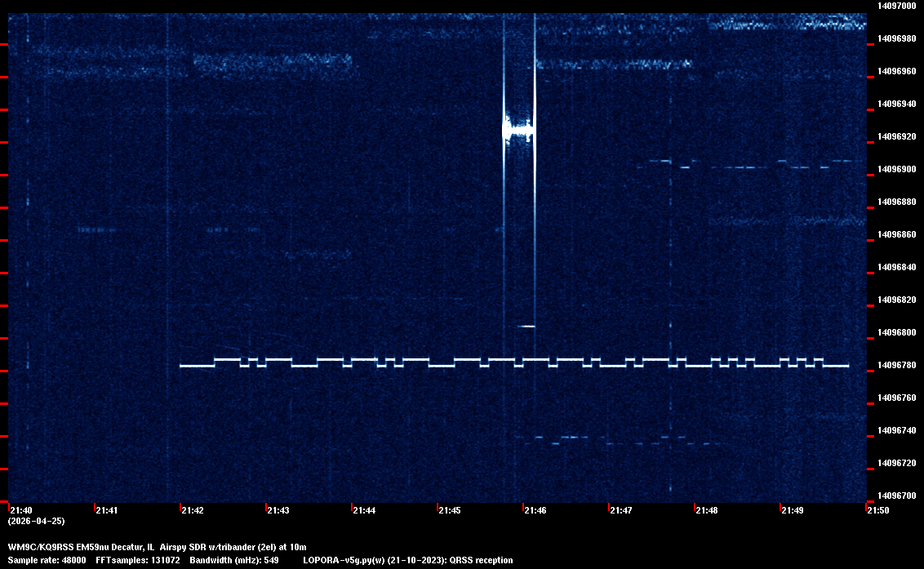The image size is (924, 569).
Task: Click the Bandwidth (mHz): 549 text
Action: coord(236,560)
